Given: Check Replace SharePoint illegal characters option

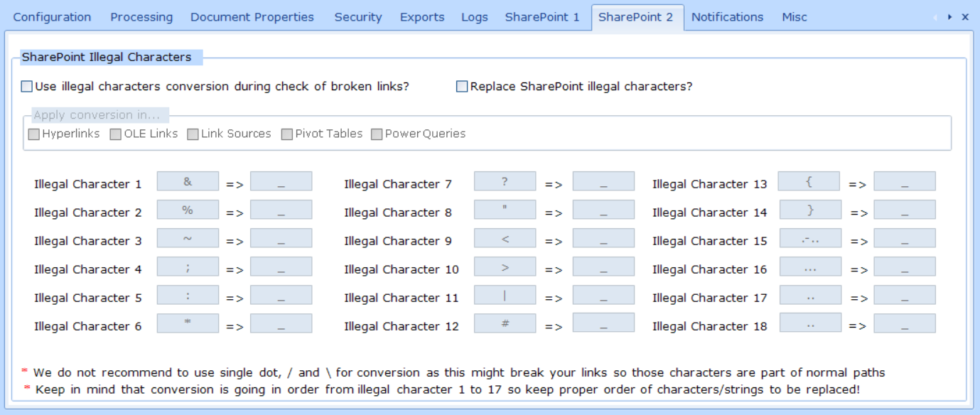Looking at the screenshot, I should (x=462, y=87).
